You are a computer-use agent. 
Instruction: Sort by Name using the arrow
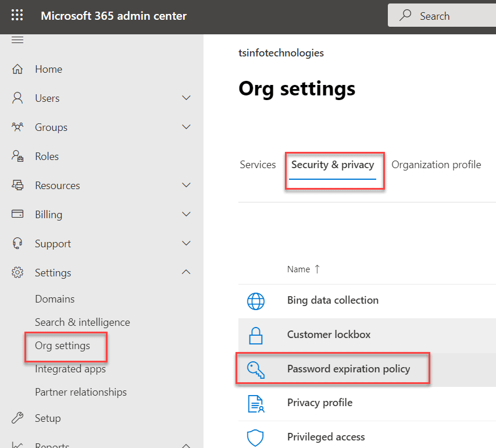point(317,269)
